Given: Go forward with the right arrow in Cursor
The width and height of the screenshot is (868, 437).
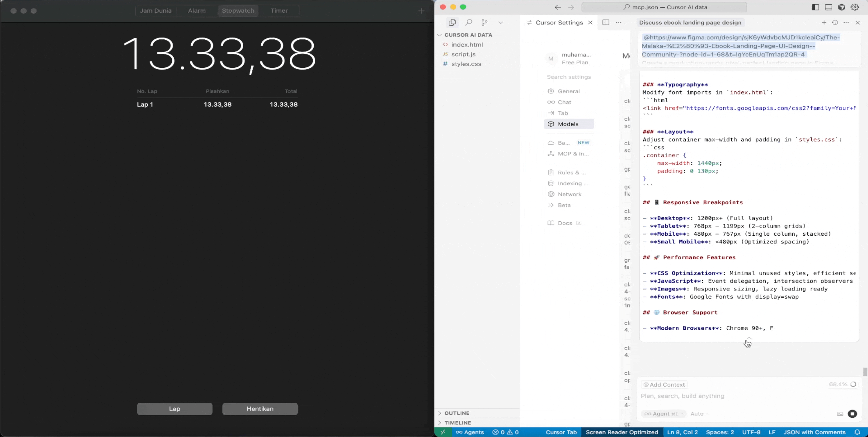Looking at the screenshot, I should 571,7.
